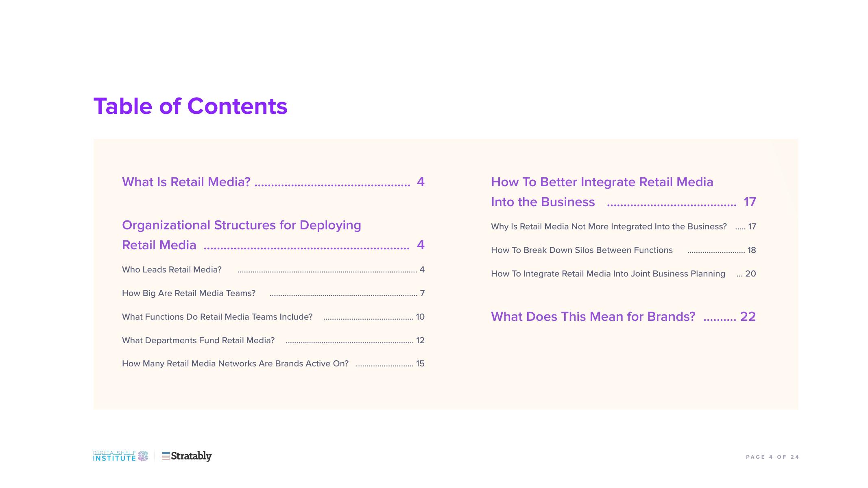Click the Stratably logo

(x=187, y=456)
